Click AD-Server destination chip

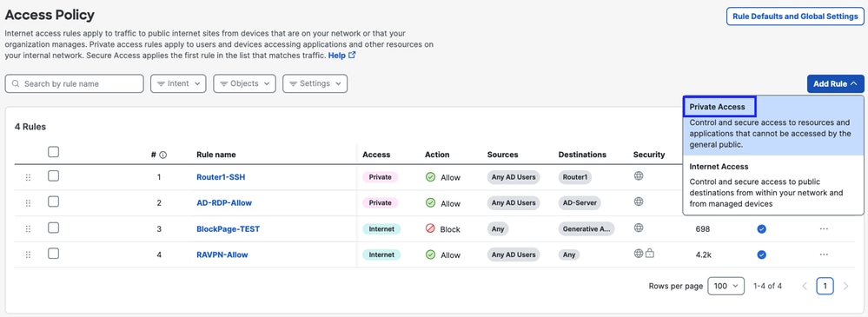click(579, 203)
